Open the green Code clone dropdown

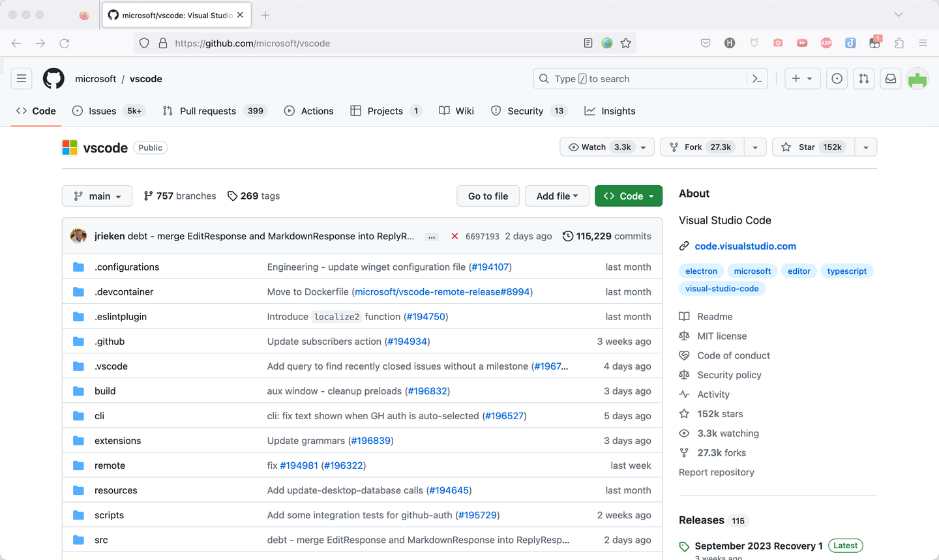(x=629, y=196)
